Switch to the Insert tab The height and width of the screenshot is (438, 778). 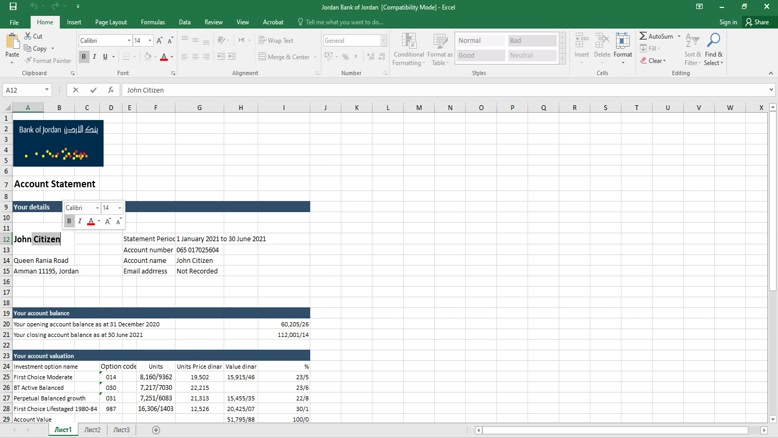point(74,22)
